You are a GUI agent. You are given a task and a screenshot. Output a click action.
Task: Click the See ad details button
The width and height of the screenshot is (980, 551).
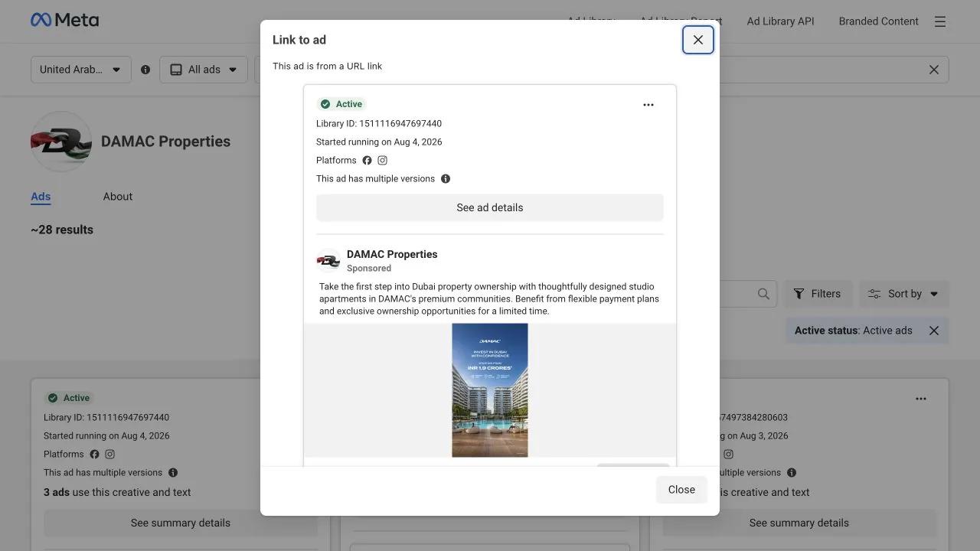click(490, 207)
